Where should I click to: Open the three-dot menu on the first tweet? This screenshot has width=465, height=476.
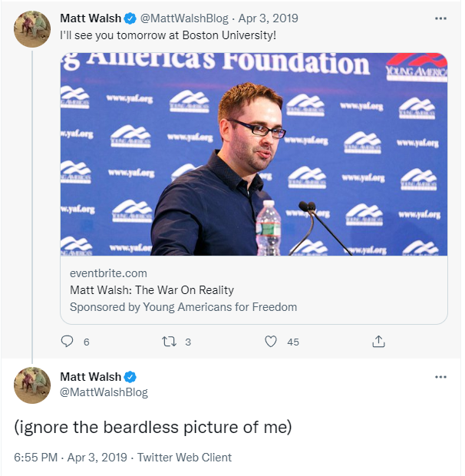(x=440, y=18)
